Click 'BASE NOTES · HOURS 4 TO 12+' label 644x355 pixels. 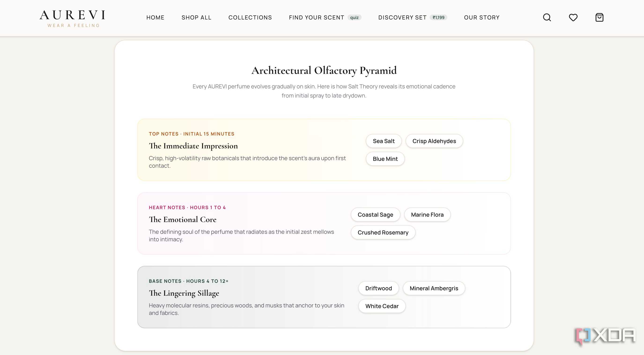pos(189,281)
